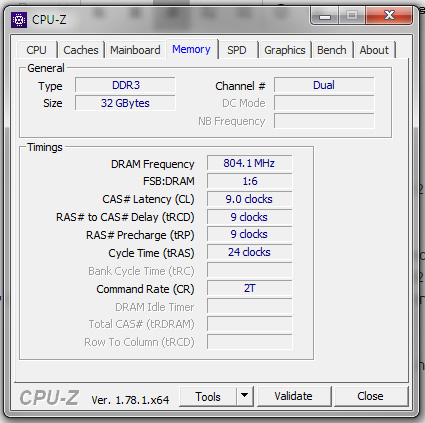
Task: Switch to the CPU tab
Action: 36,50
